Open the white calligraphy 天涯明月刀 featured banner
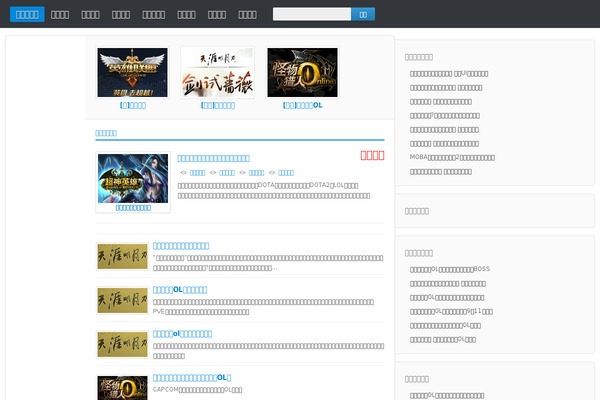 coord(217,72)
